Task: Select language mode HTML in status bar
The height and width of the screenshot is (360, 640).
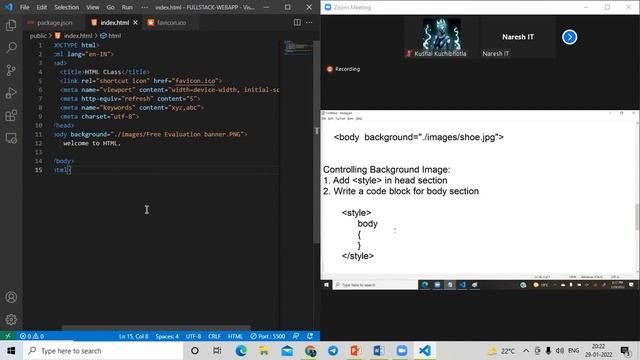Action: coord(235,336)
